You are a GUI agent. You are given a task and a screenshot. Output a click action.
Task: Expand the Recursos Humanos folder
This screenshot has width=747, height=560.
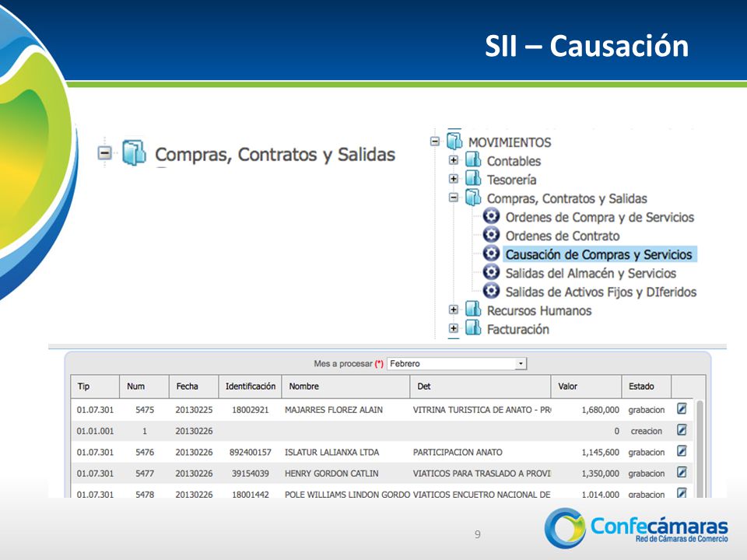pyautogui.click(x=454, y=310)
